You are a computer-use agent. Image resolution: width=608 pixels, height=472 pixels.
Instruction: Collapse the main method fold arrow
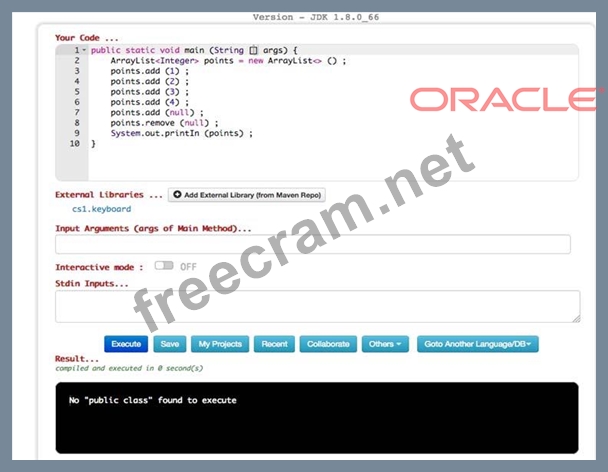pyautogui.click(x=84, y=50)
